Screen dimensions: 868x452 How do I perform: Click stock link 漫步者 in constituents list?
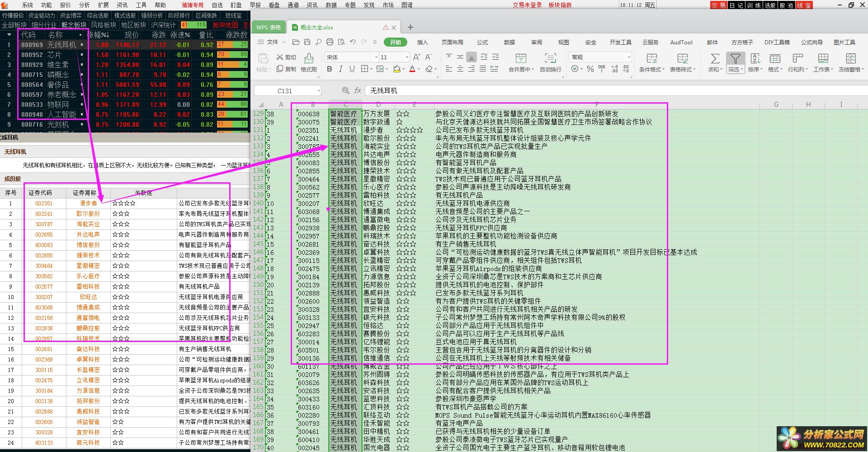88,203
